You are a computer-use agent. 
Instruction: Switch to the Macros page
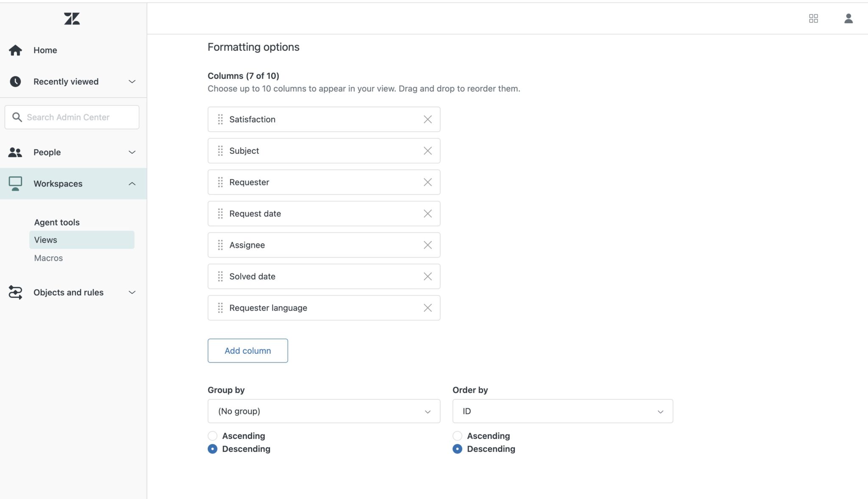click(x=48, y=258)
